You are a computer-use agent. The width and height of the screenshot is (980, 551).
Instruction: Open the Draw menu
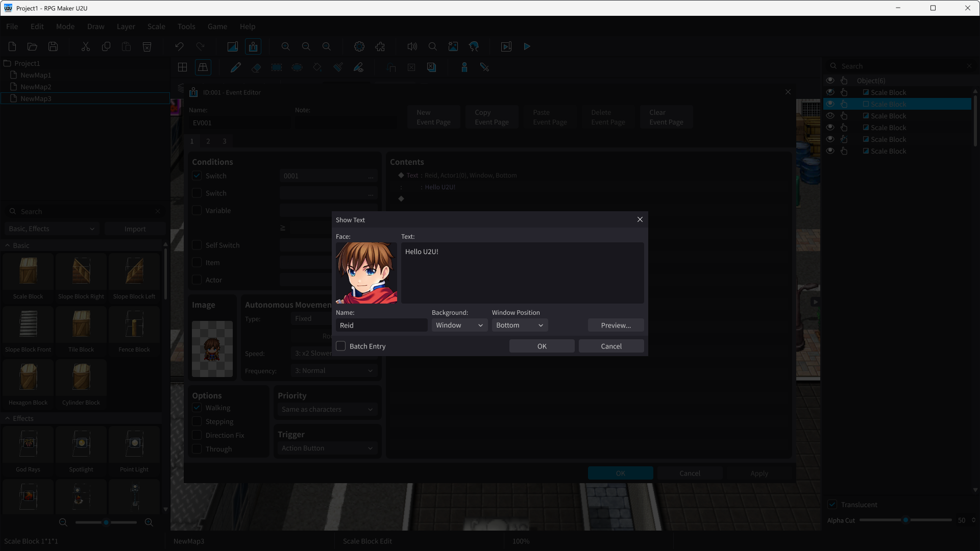point(96,27)
